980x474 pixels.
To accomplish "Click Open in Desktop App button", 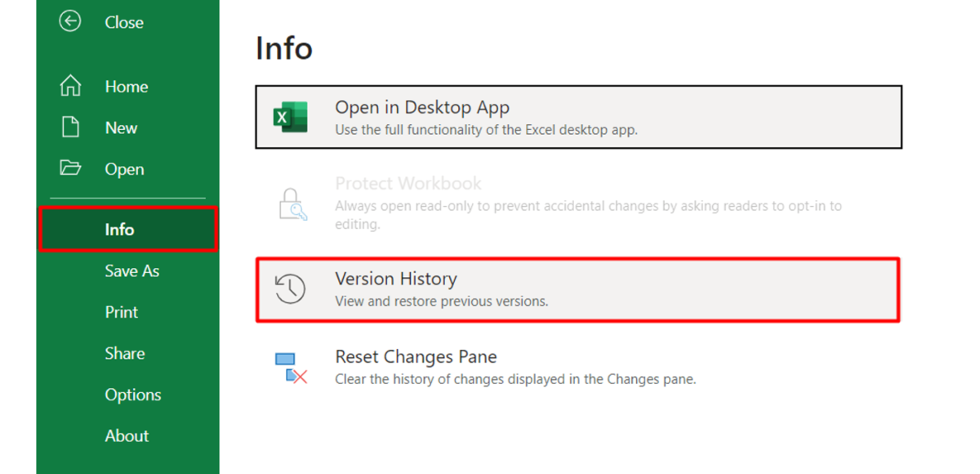I will tap(578, 117).
